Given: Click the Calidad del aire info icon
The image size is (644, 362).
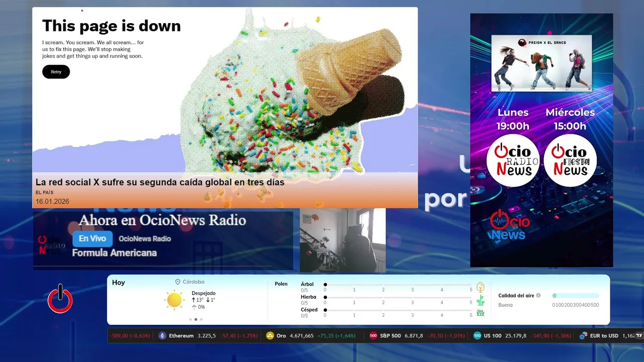Looking at the screenshot, I should coord(538,296).
